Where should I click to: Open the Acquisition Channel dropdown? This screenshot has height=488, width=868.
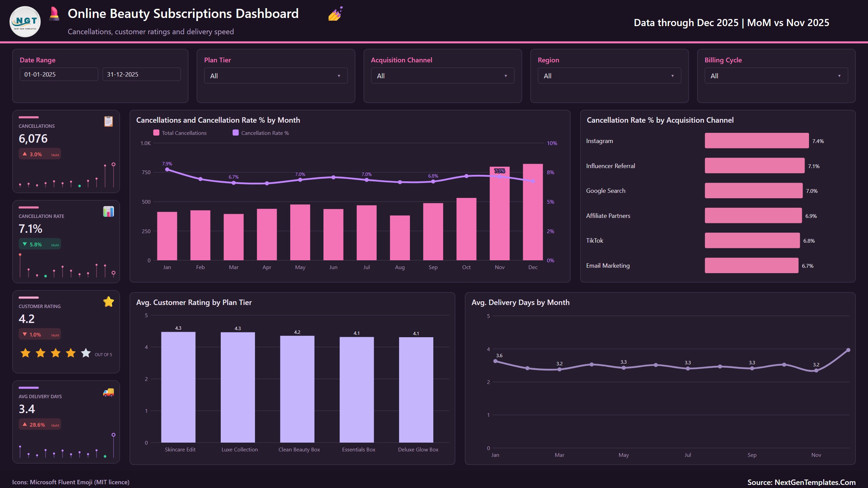[442, 76]
